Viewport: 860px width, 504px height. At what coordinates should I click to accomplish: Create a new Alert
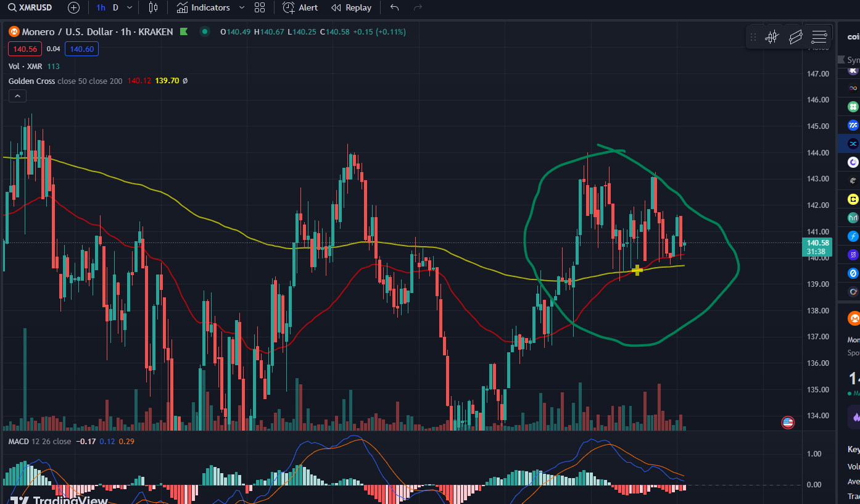[300, 7]
